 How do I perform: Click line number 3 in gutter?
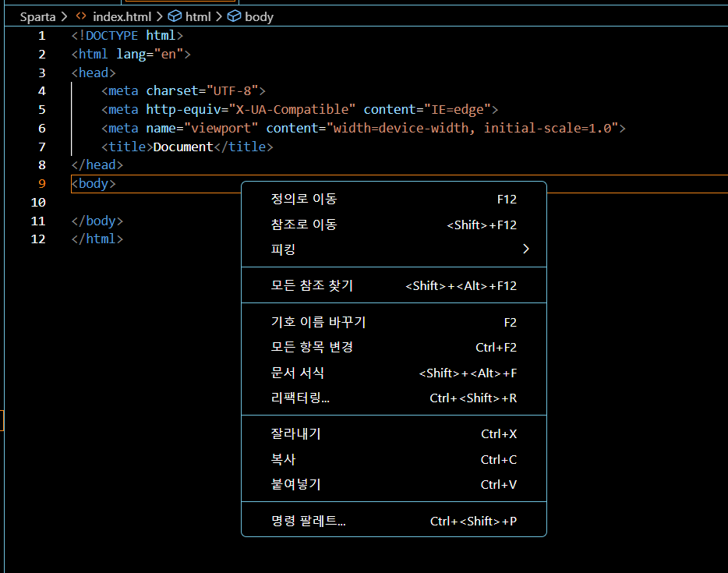(x=42, y=73)
